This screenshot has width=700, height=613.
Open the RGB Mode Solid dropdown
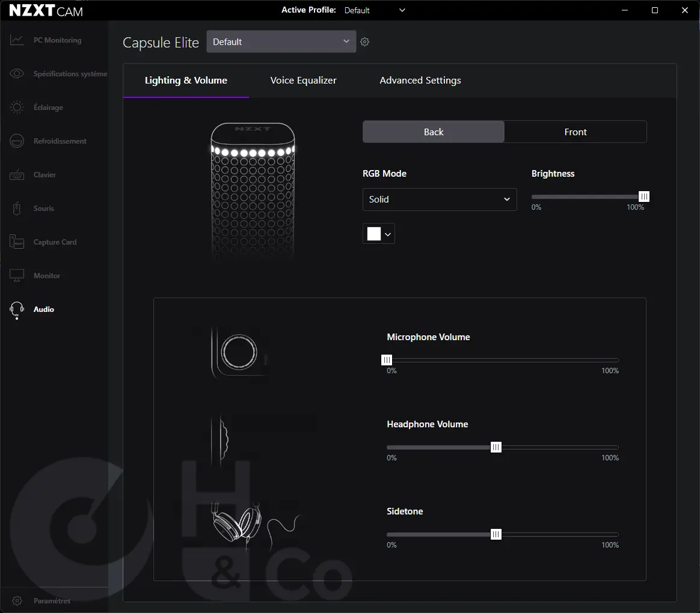tap(440, 200)
